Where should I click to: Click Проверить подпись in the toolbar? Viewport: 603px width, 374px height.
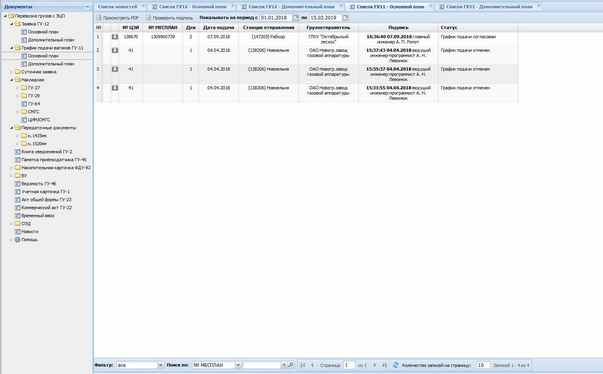click(x=169, y=18)
